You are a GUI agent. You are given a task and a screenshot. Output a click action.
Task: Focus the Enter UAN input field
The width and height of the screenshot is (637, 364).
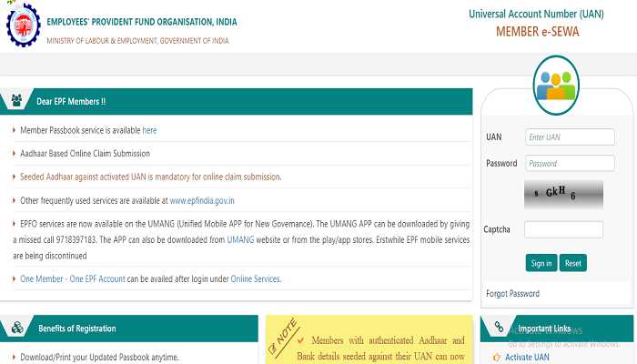[x=569, y=136]
